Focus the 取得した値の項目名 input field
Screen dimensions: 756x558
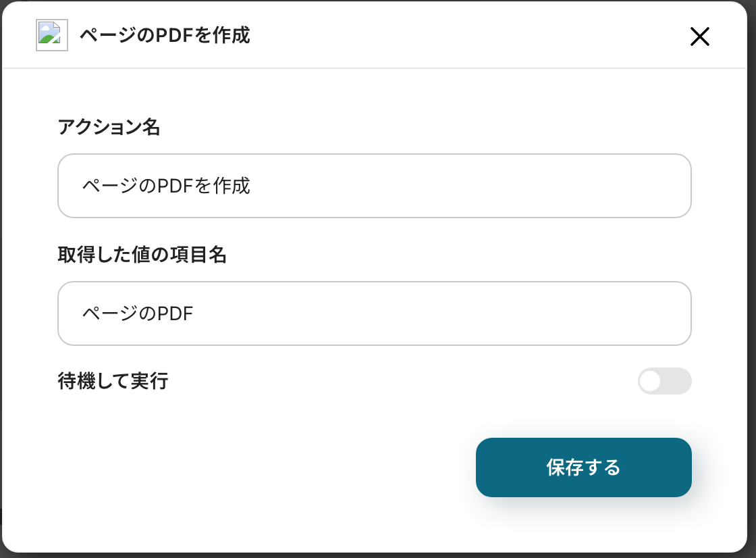375,313
